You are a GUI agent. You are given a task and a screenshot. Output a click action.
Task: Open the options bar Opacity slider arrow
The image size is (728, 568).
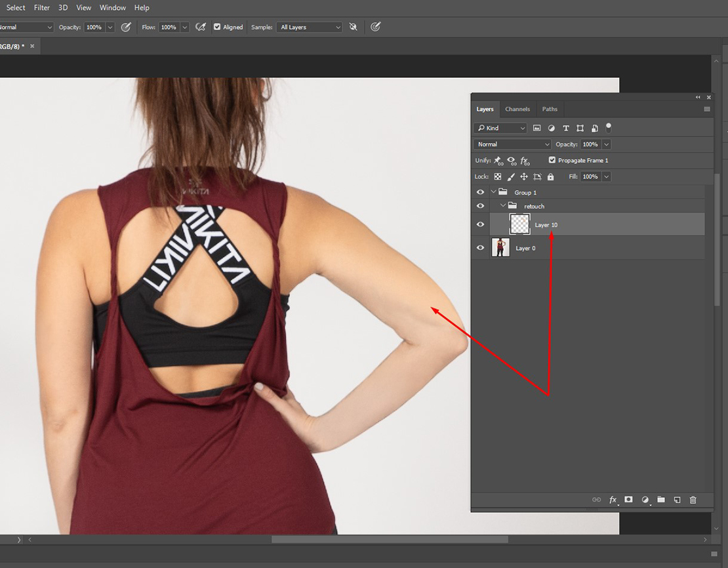[x=110, y=27]
